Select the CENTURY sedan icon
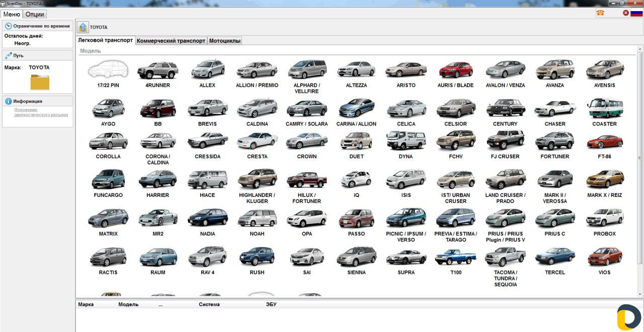The height and width of the screenshot is (332, 644). pos(505,108)
